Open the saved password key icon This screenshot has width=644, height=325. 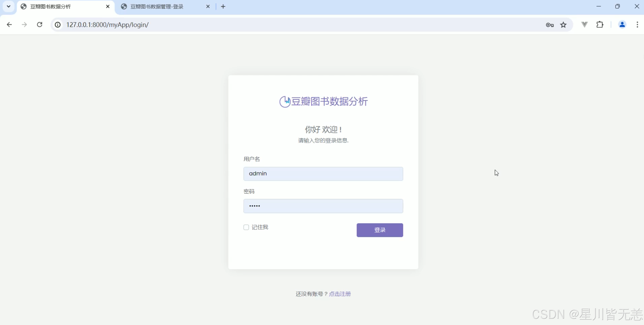tap(550, 25)
